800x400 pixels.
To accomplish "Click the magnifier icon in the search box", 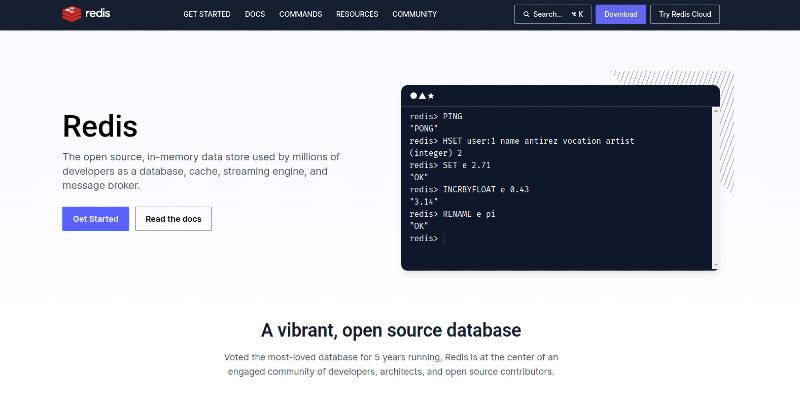I will click(x=526, y=14).
